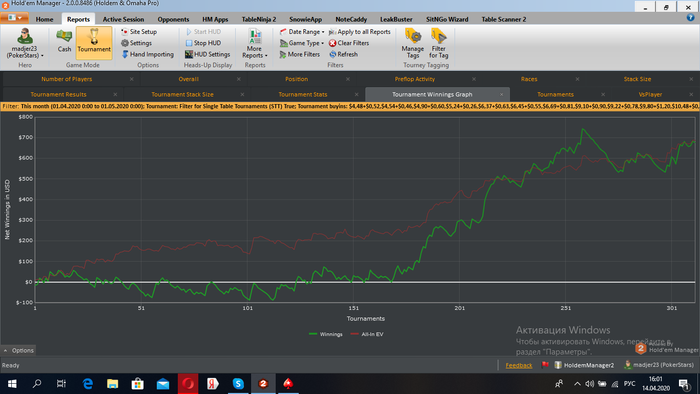Open Game Type dropdown

pos(302,43)
